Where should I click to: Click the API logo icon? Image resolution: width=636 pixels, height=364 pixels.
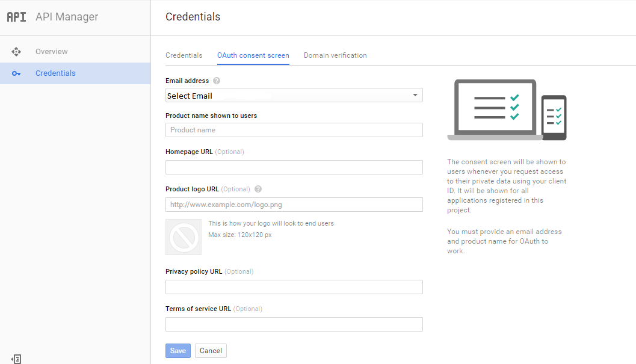click(17, 17)
